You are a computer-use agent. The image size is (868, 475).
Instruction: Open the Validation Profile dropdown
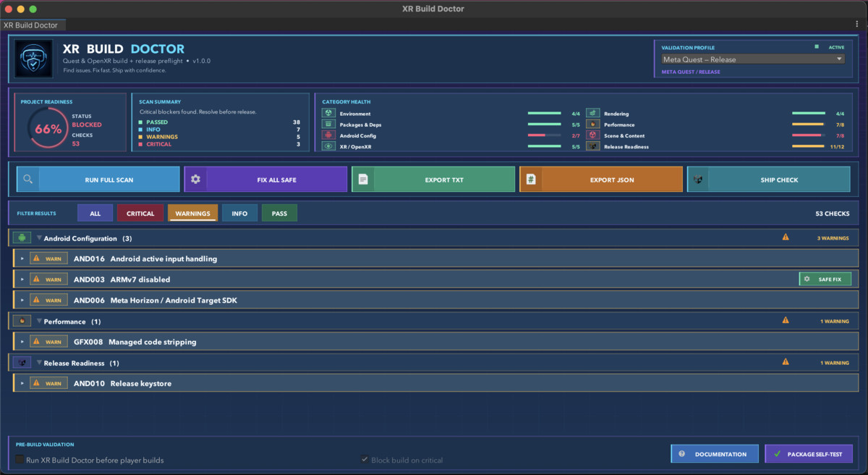tap(753, 59)
